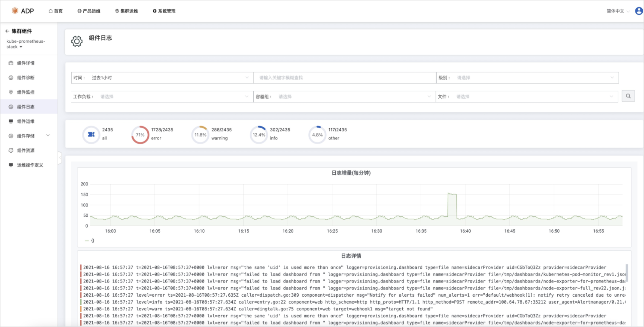Click the 组件诊断 gear icon

(11, 77)
